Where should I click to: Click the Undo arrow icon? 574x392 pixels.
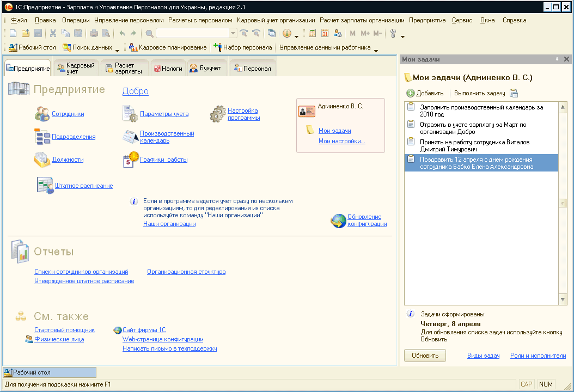click(x=122, y=34)
